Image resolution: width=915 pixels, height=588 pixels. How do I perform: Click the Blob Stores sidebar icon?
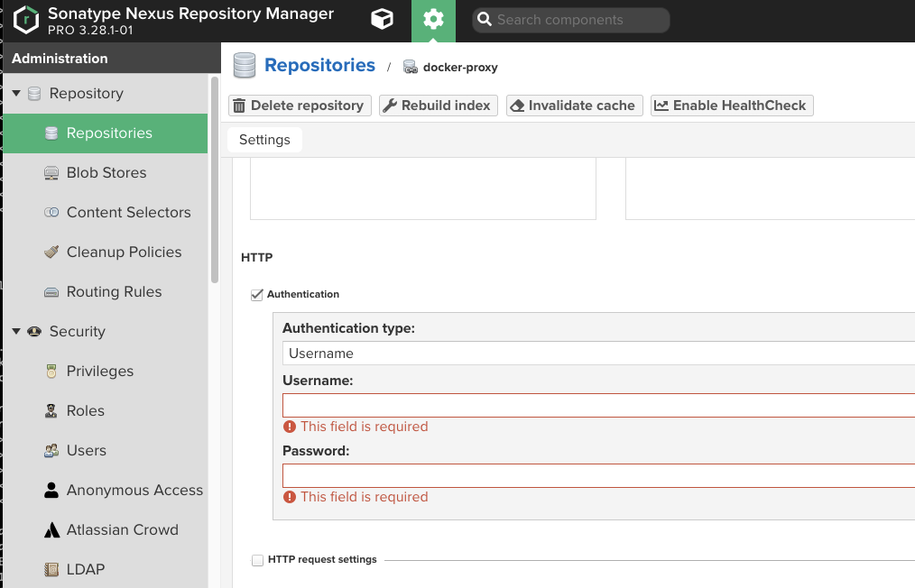click(x=51, y=173)
